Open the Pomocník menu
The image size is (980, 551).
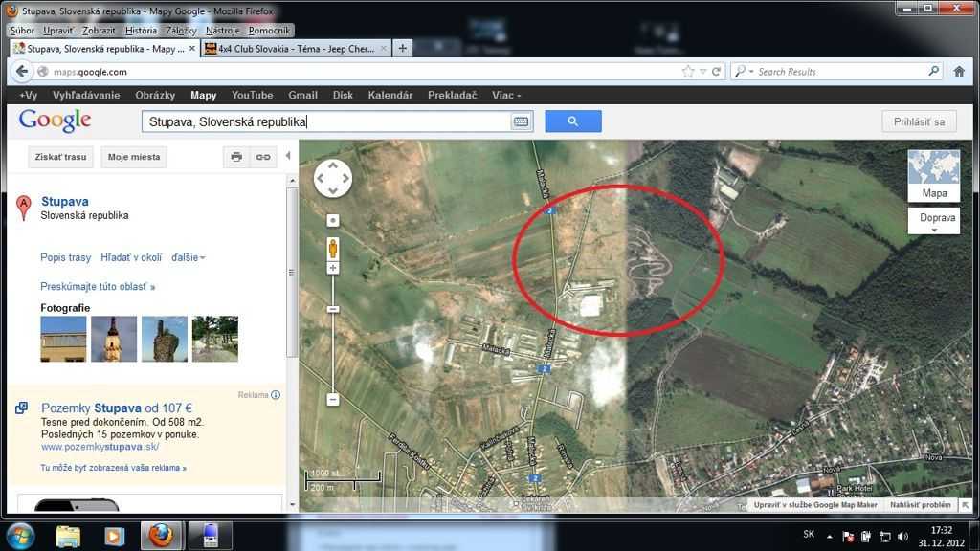click(x=269, y=30)
